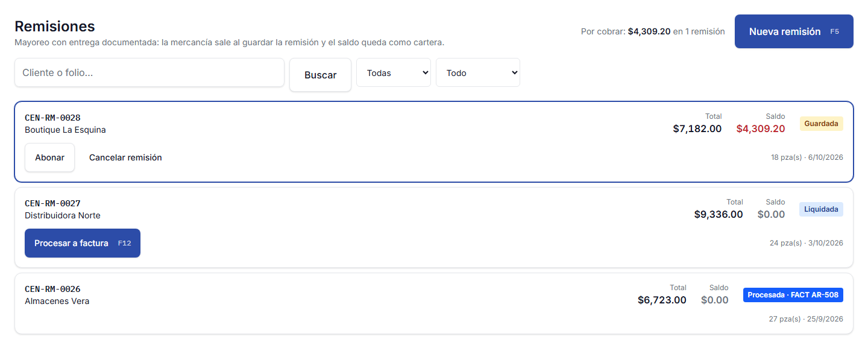868x339 pixels.
Task: Click client name Distribuidora Norte
Action: click(x=63, y=215)
